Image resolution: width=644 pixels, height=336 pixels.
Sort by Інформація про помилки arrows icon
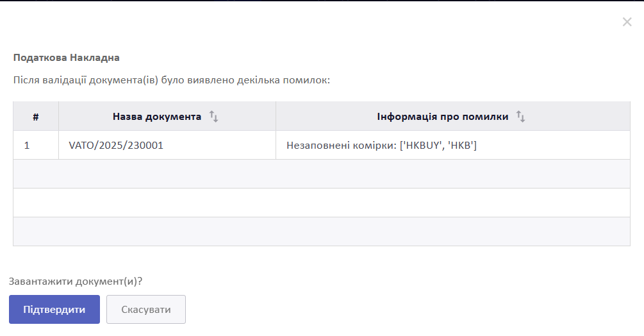tap(520, 117)
